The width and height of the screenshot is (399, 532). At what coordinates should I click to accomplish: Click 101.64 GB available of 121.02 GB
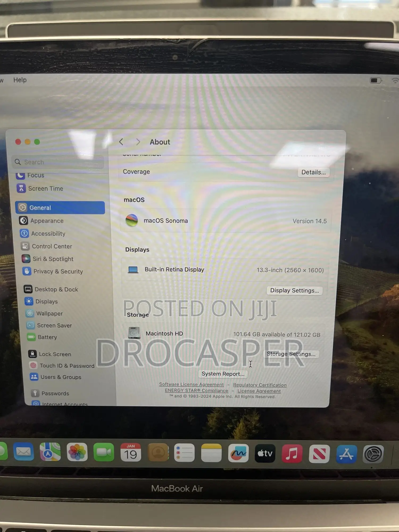click(277, 334)
